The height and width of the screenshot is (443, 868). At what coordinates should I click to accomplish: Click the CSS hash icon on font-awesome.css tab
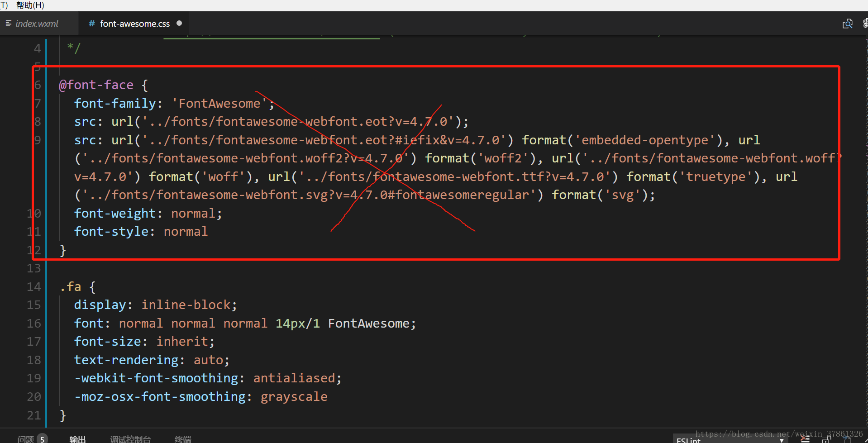point(92,24)
